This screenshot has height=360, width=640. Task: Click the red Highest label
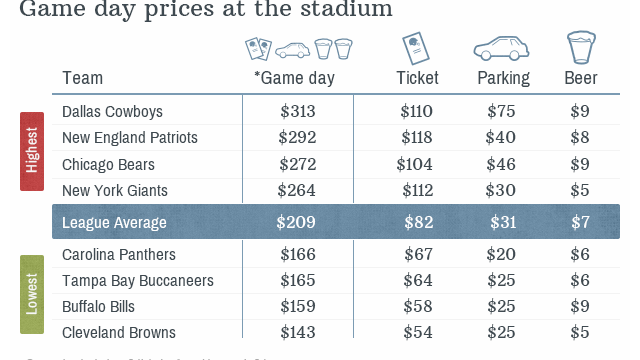point(32,151)
